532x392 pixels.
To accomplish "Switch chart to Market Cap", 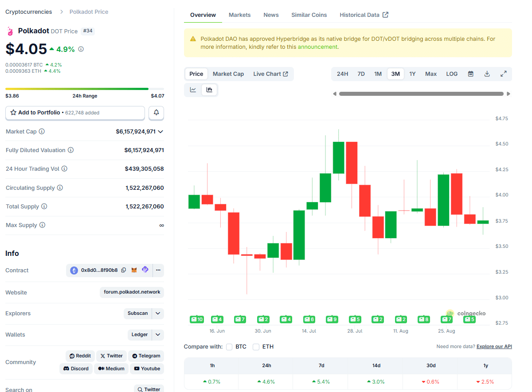I will [228, 74].
